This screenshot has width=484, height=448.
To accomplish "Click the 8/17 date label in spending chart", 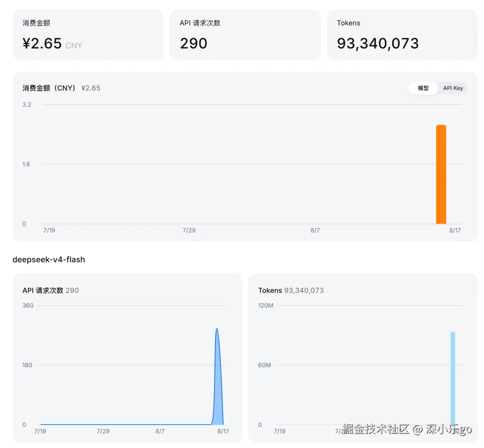I will pos(455,230).
